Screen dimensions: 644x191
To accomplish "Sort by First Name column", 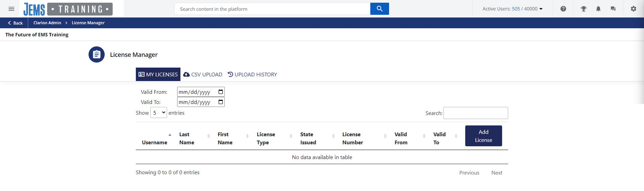I will click(x=231, y=138).
